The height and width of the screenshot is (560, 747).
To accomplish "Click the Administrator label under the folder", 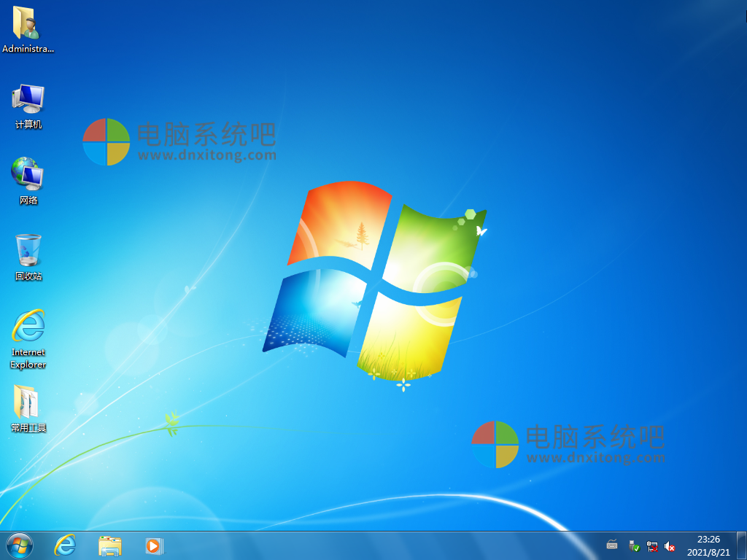I will pyautogui.click(x=27, y=49).
